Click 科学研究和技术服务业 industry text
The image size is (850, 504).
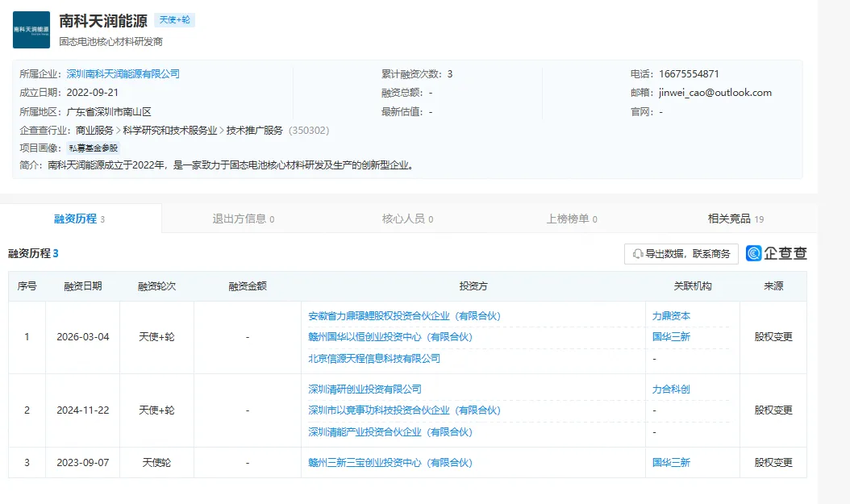[x=169, y=130]
